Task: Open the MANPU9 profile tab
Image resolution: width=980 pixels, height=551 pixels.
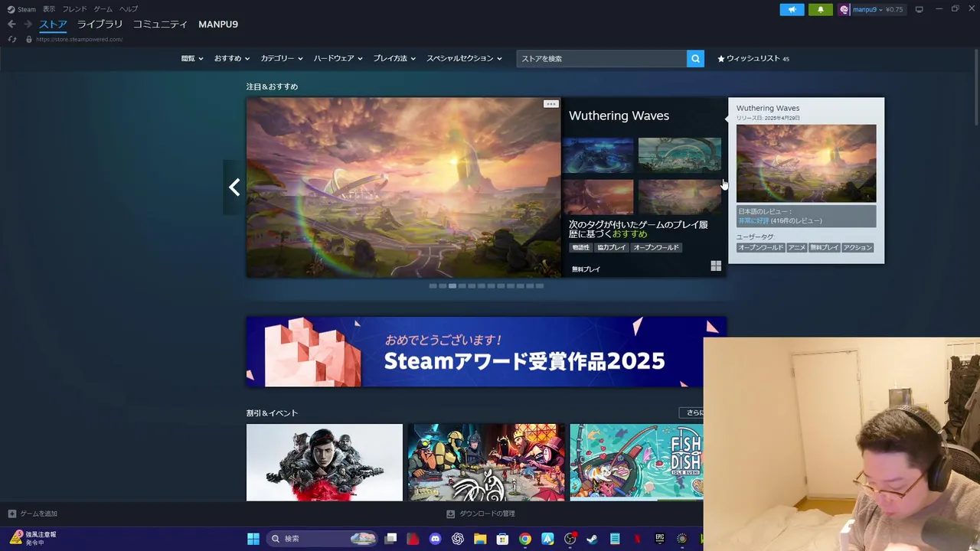Action: [218, 24]
